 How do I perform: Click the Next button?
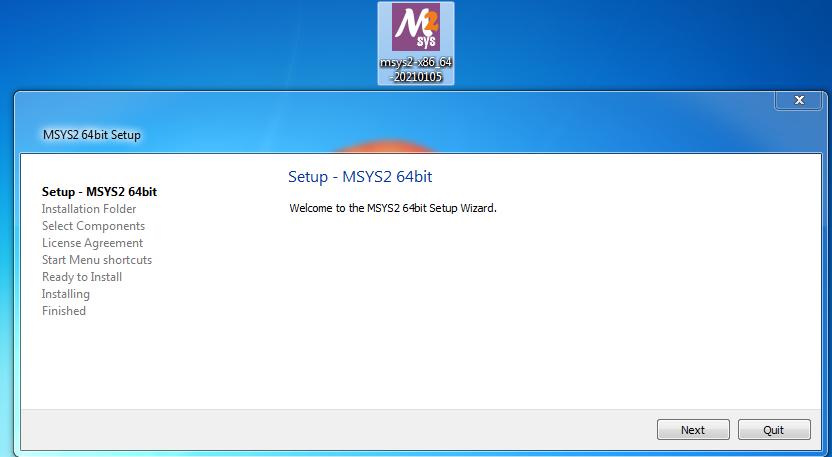coord(693,430)
